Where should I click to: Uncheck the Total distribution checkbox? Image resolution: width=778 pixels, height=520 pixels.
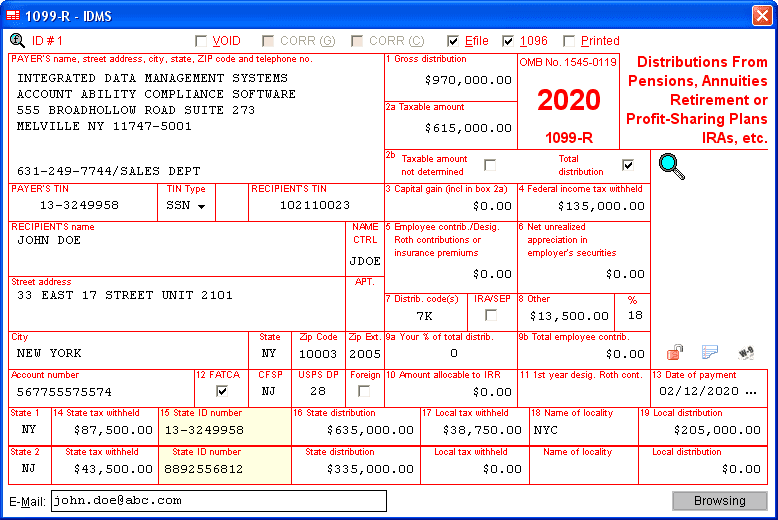[x=628, y=165]
